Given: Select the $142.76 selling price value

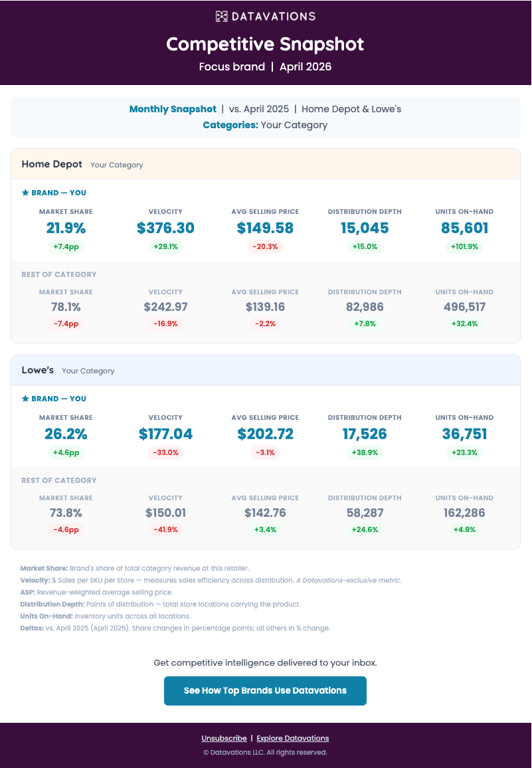Looking at the screenshot, I should click(x=265, y=513).
